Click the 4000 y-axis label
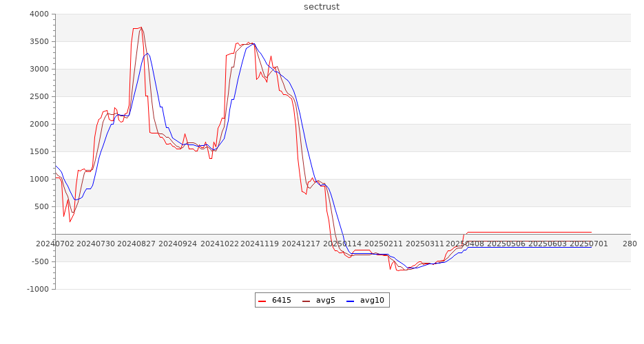 pyautogui.click(x=39, y=14)
